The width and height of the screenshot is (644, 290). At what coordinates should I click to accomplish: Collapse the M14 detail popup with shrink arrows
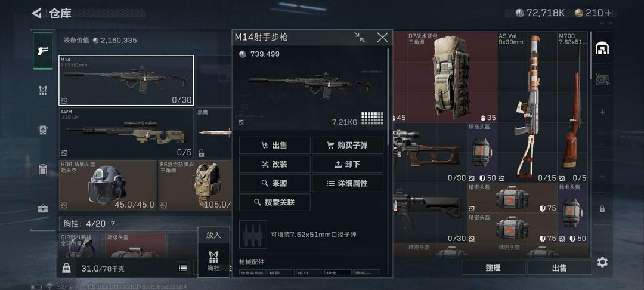point(360,38)
